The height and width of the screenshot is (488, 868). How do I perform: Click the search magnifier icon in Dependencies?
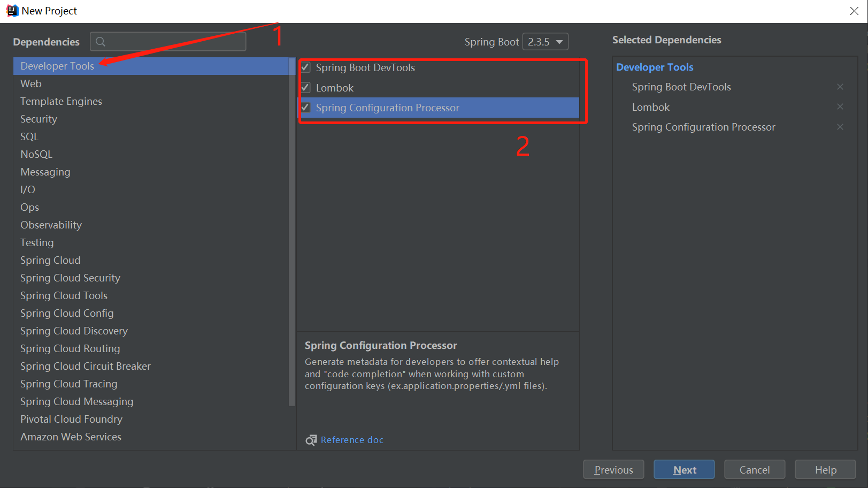tap(100, 42)
